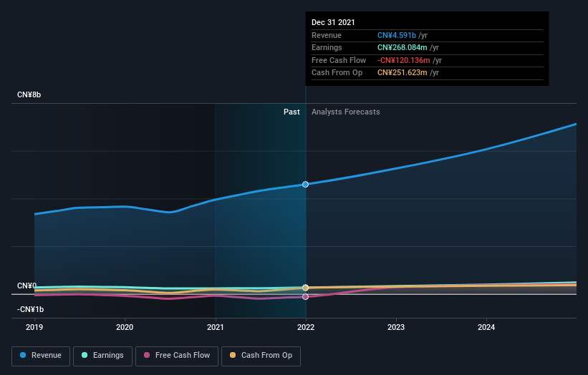Click the CN¥268.084m earnings value
Screen dimensions: 588x375
[402, 47]
